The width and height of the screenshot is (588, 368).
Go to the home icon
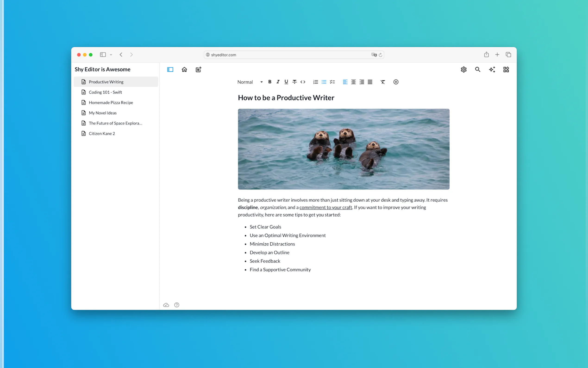[184, 70]
